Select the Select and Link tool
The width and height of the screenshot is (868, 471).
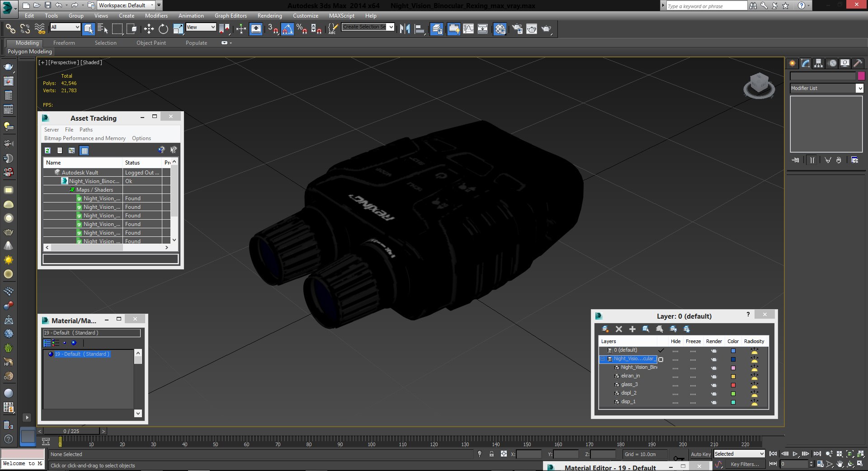click(x=10, y=29)
